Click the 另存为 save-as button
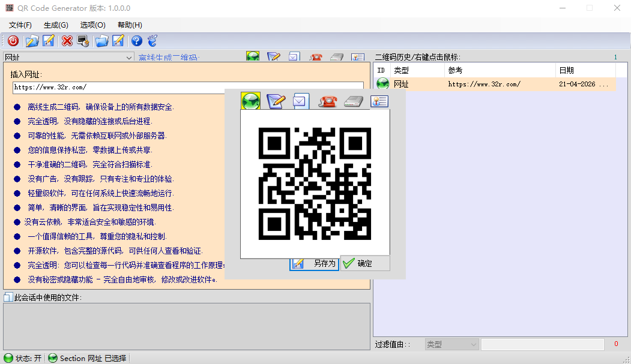This screenshot has width=631, height=364. [x=314, y=264]
